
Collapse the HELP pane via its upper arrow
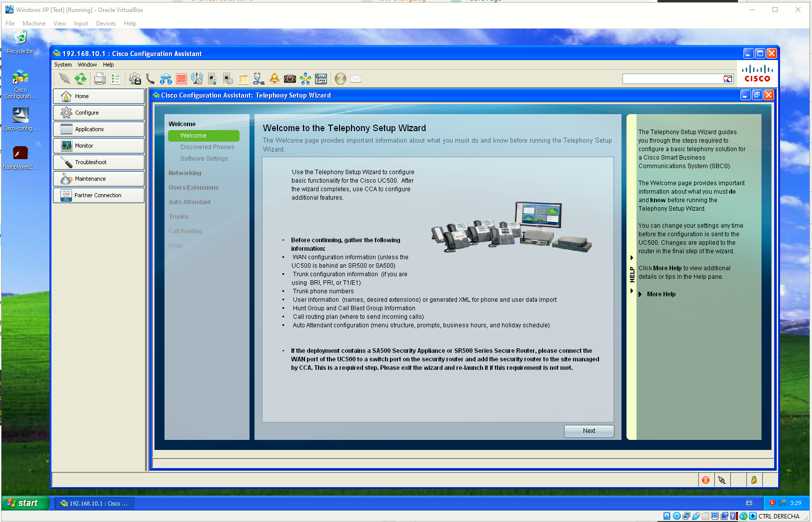631,258
